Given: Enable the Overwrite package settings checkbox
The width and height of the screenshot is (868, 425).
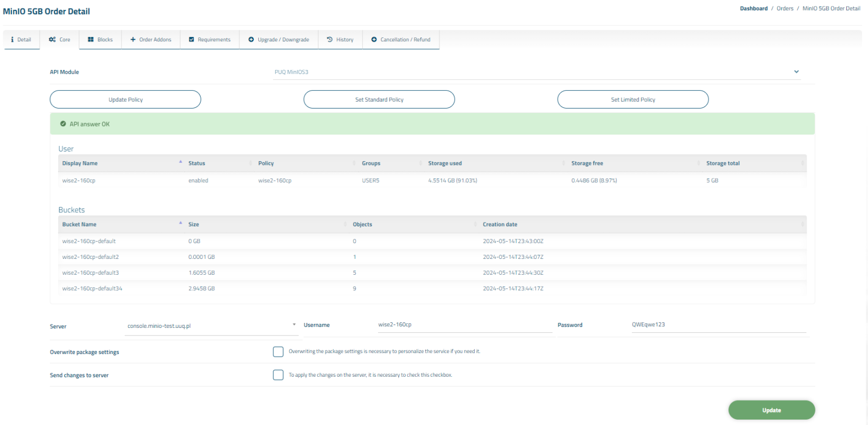Looking at the screenshot, I should pyautogui.click(x=278, y=352).
